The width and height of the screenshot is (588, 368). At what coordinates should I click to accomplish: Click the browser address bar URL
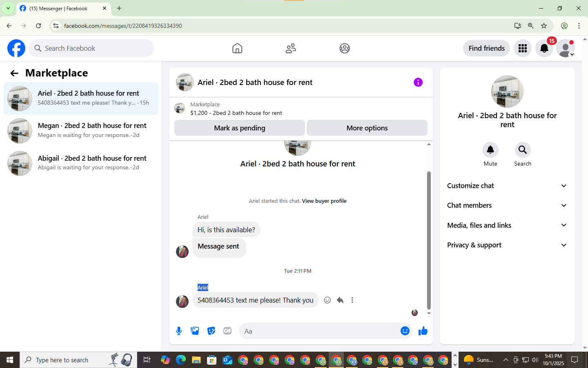coord(123,26)
